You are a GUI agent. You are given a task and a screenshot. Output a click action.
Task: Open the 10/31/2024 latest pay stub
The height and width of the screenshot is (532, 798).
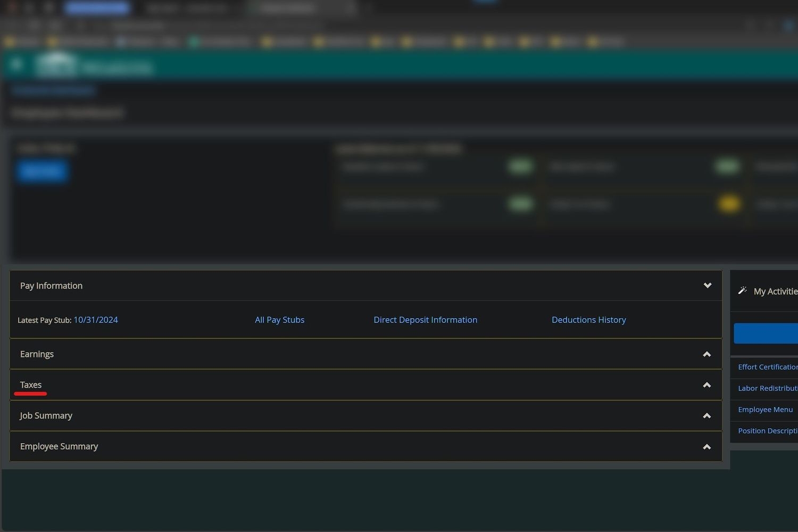pos(96,320)
